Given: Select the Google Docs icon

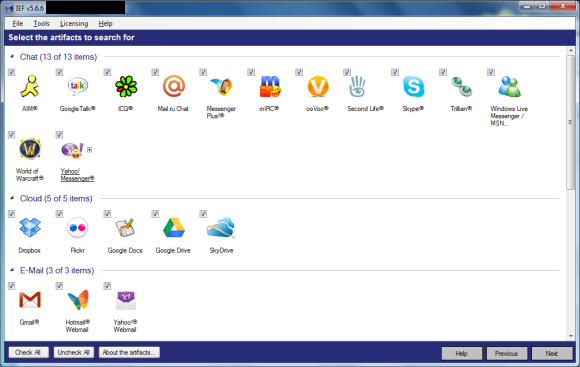Looking at the screenshot, I should (x=125, y=228).
